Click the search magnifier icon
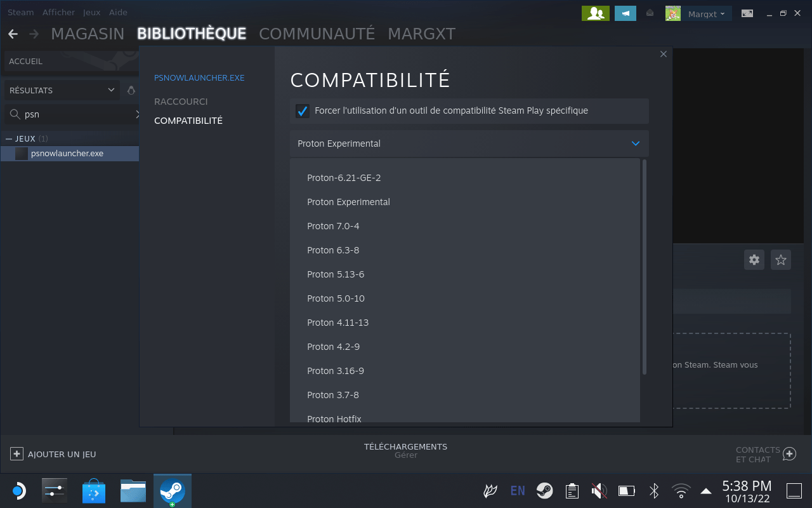Viewport: 812px width, 508px height. (14, 114)
